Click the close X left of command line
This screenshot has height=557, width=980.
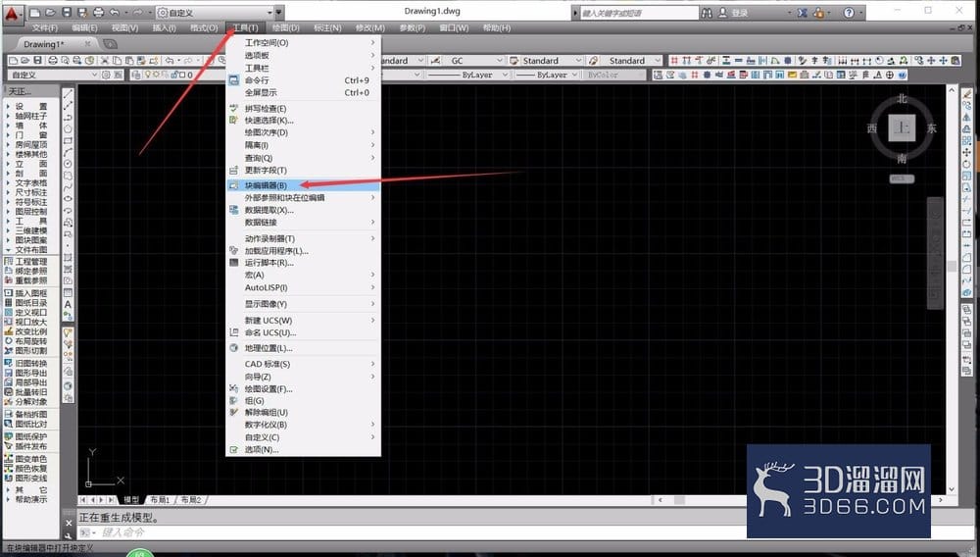click(69, 523)
